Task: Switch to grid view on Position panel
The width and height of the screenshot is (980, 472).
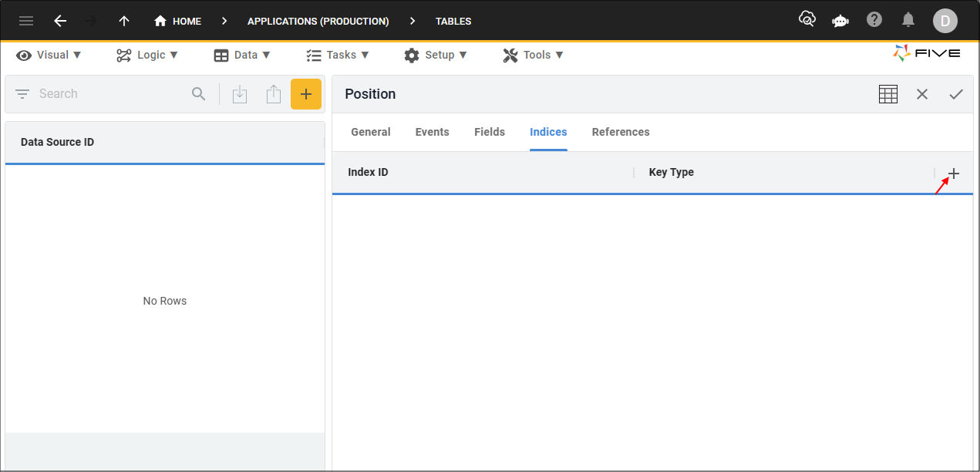Action: coord(887,93)
